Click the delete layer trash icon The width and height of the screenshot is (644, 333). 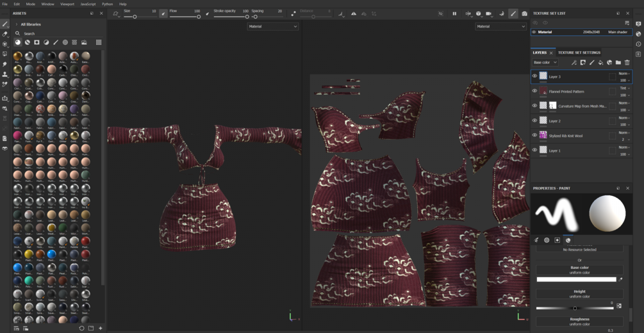[627, 62]
